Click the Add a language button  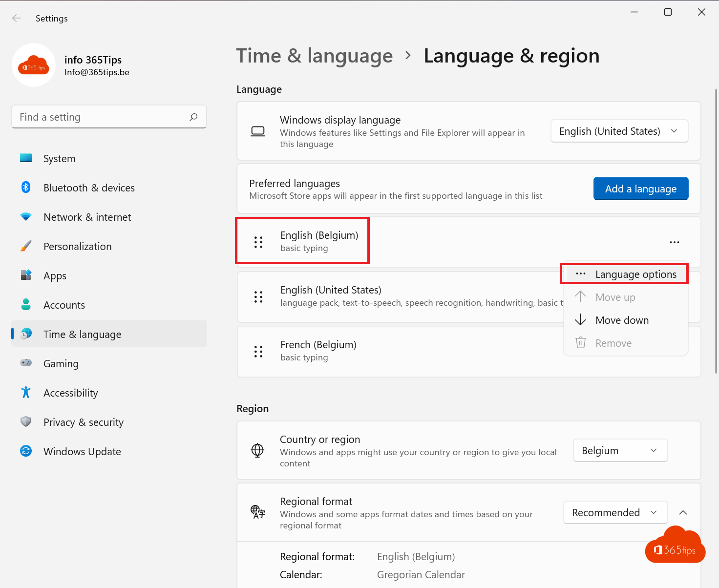point(641,189)
